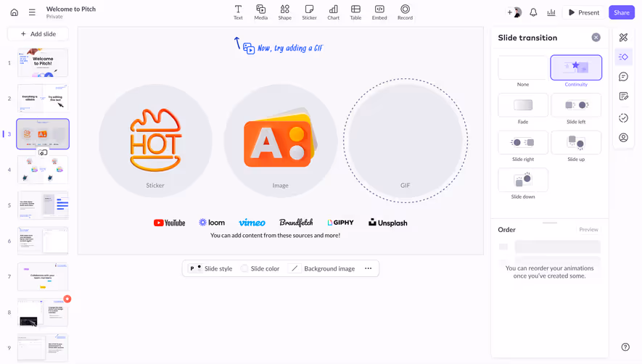Click the red comment badge on slide 8
The width and height of the screenshot is (642, 364).
(x=67, y=299)
